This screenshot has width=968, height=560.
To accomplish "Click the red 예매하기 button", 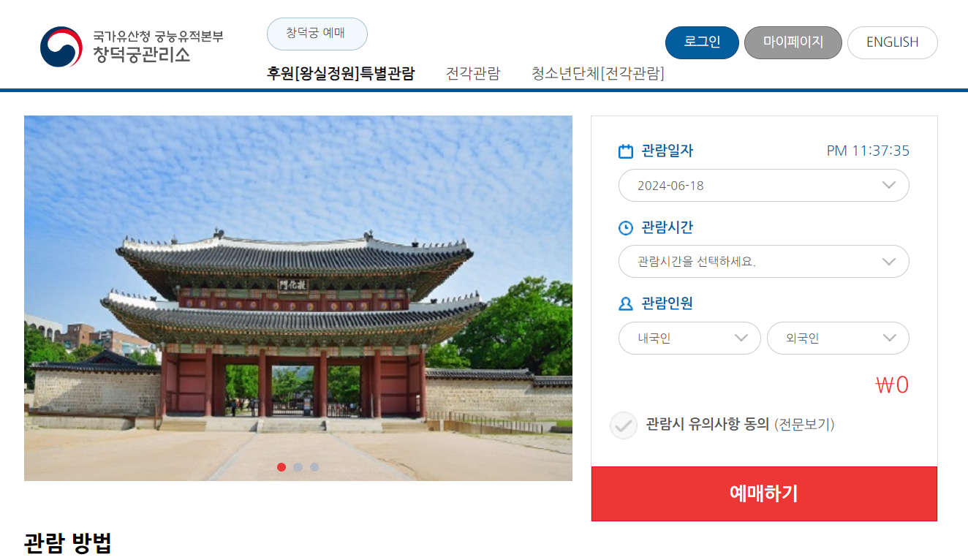I will tap(764, 494).
